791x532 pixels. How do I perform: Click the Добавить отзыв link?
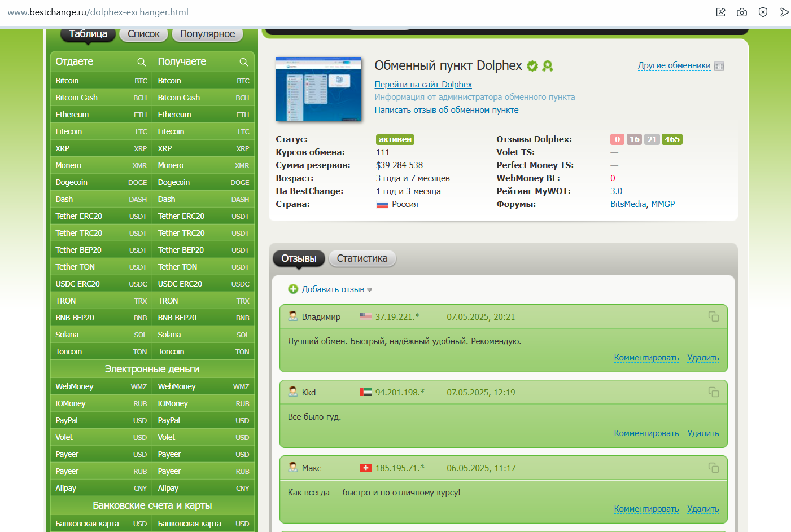click(x=333, y=289)
